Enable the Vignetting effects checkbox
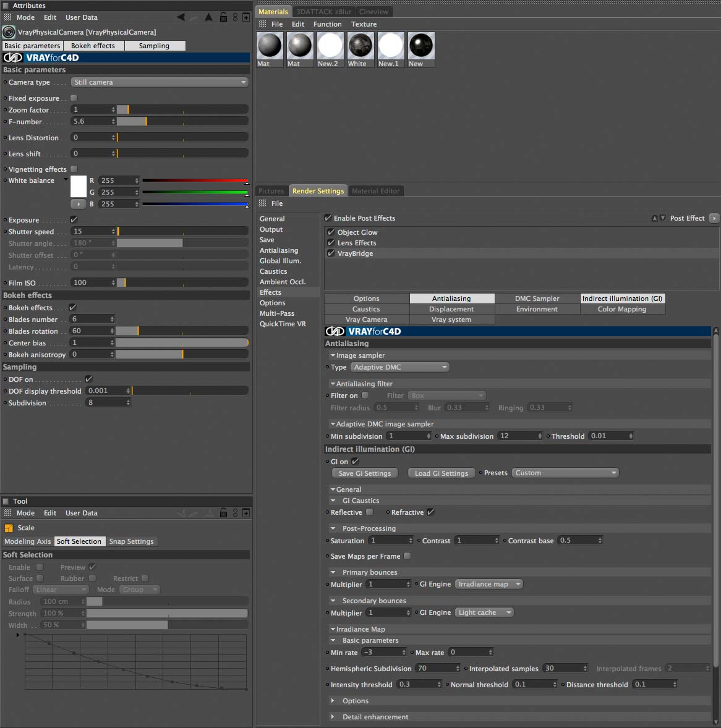The image size is (721, 728). [74, 169]
